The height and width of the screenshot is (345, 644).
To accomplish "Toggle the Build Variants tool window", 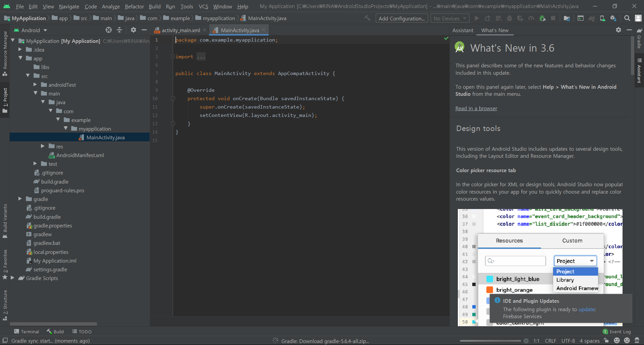I will (5, 221).
